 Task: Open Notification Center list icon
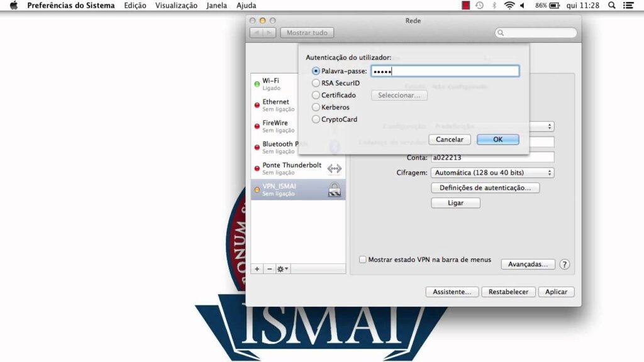(x=628, y=5)
